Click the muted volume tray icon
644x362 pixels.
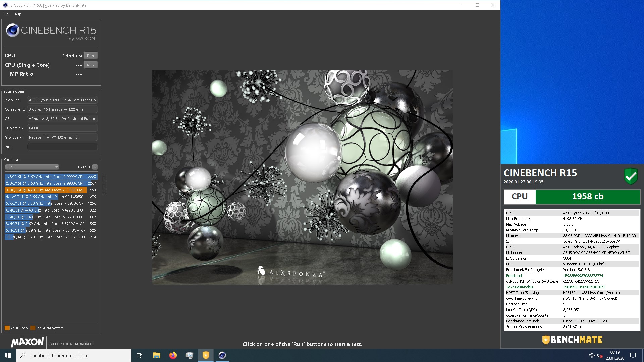[x=600, y=355]
